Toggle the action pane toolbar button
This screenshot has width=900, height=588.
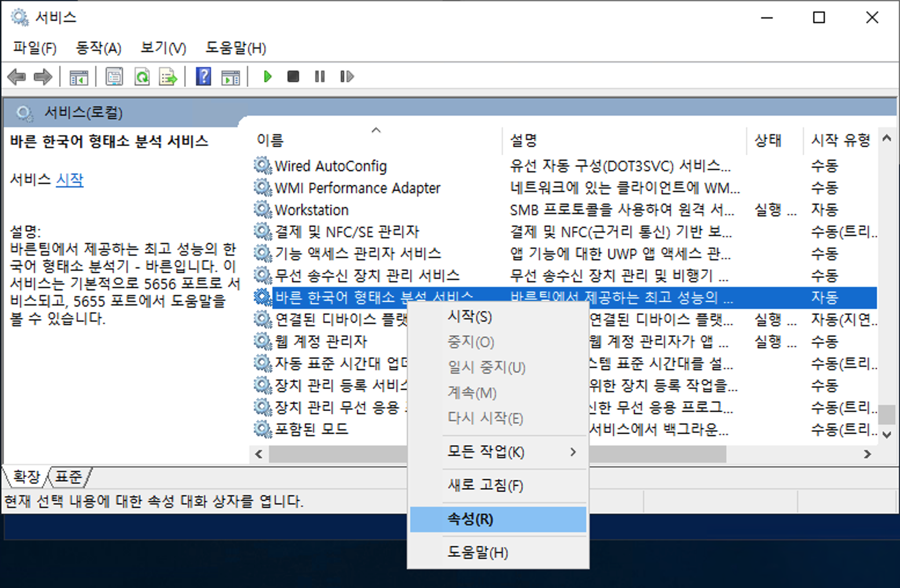point(231,76)
